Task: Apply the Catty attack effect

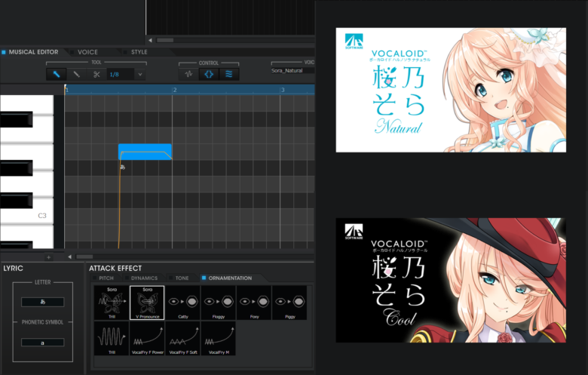Action: [x=182, y=303]
